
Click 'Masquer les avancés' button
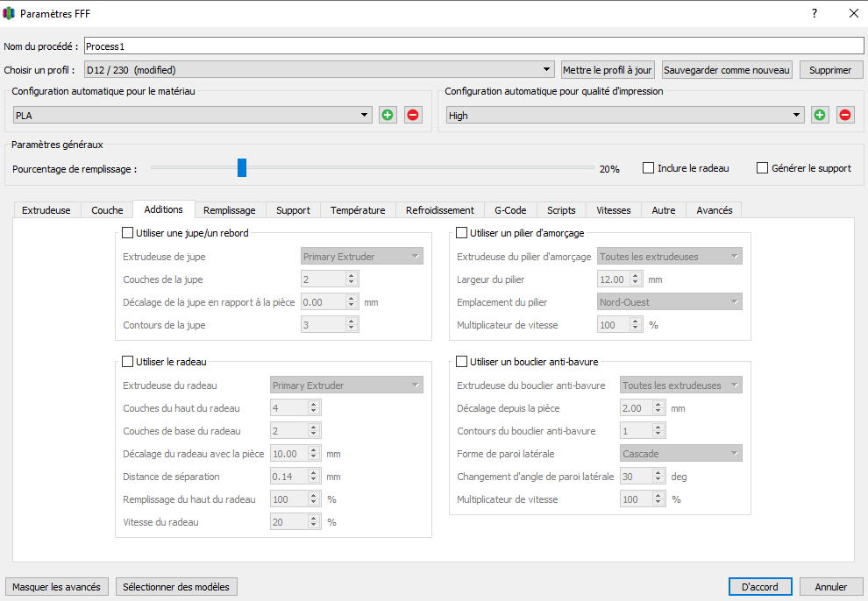(x=56, y=587)
